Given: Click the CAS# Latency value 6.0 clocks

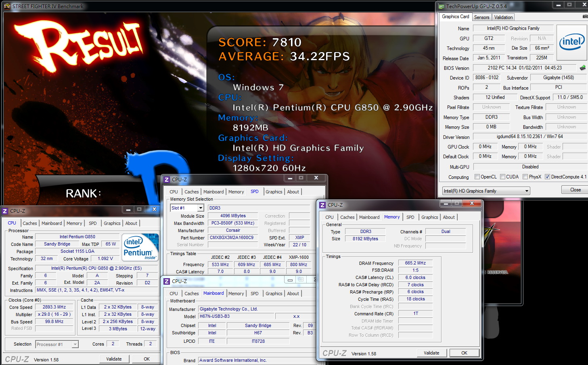Looking at the screenshot, I should click(x=415, y=277).
